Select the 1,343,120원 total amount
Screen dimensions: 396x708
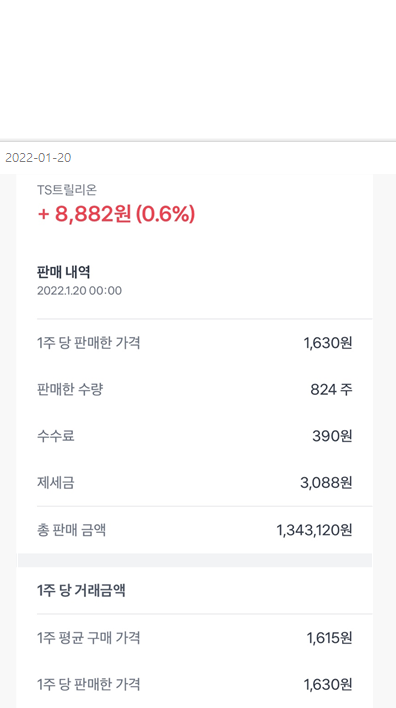coord(314,531)
